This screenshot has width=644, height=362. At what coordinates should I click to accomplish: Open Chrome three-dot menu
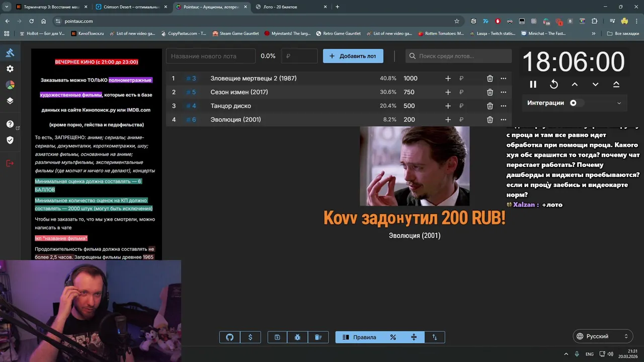(x=636, y=21)
